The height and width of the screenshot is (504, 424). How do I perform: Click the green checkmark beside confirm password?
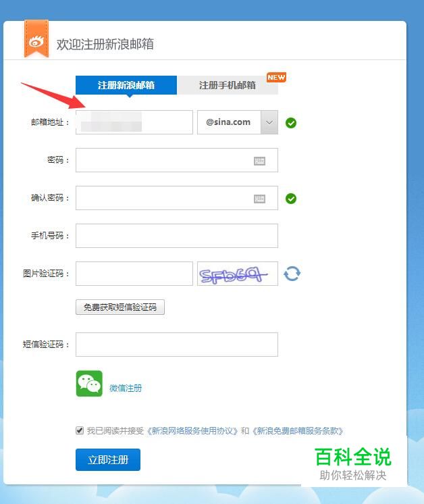click(x=291, y=199)
